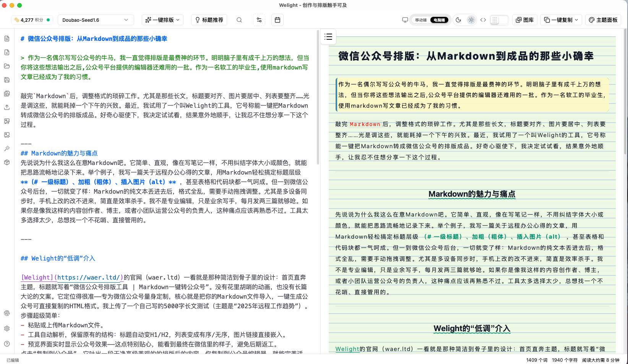Screen dimensions: 628x364
Task: Click the fingerprint icon in sidebar
Action: pyautogui.click(x=7, y=313)
